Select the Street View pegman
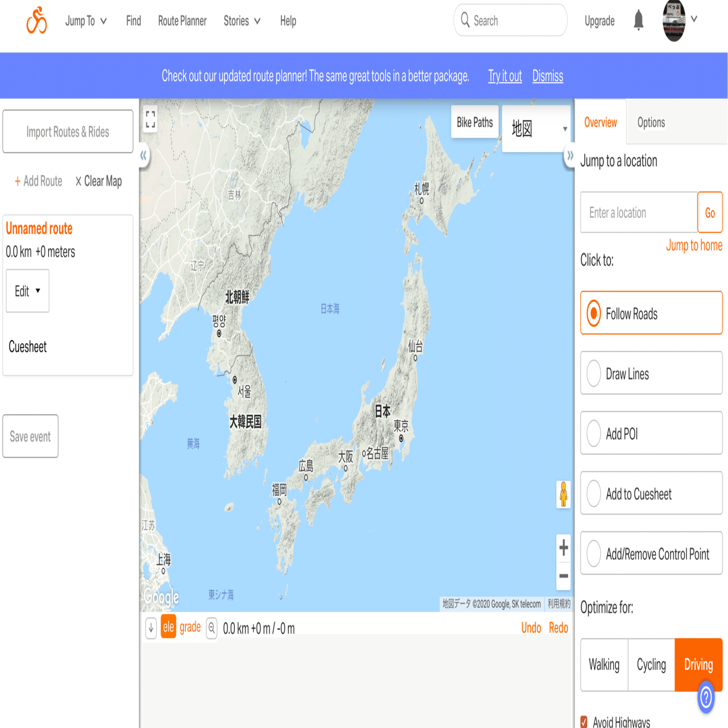728x728 pixels. [564, 494]
